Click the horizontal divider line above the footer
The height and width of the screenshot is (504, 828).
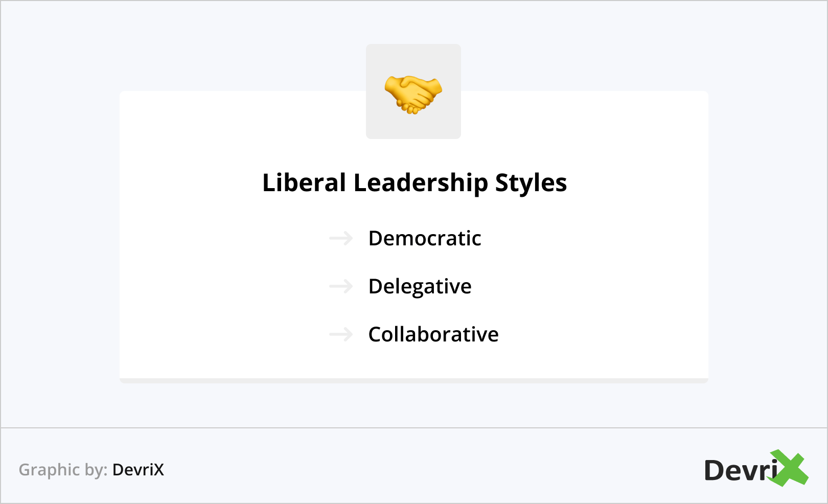[414, 428]
